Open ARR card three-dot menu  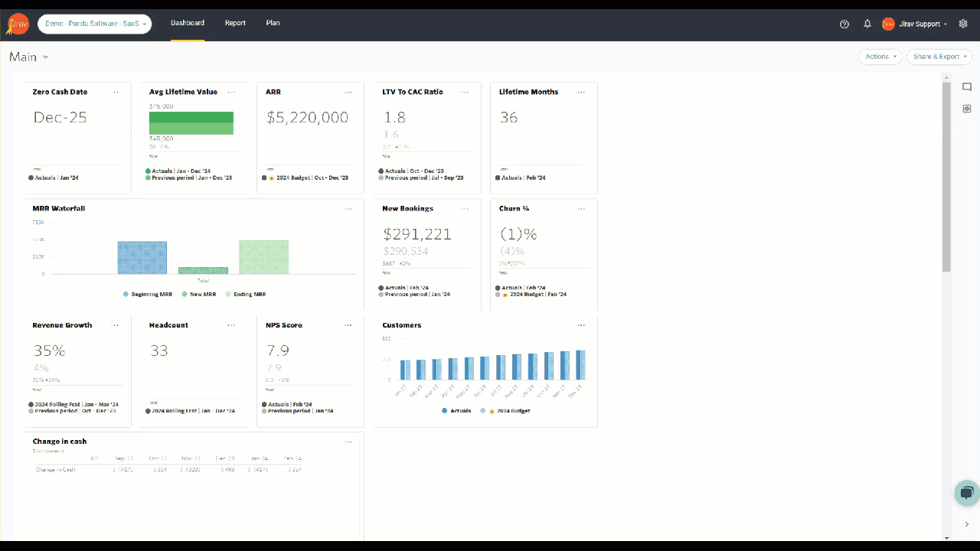pos(348,92)
